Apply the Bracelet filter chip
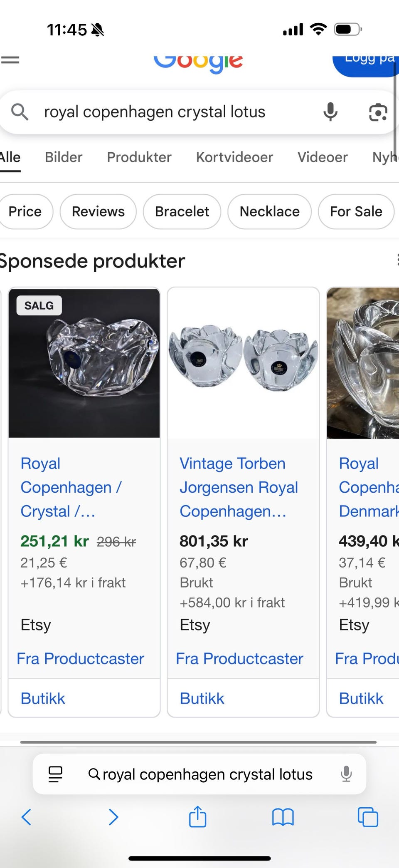This screenshot has width=399, height=868. point(182,211)
